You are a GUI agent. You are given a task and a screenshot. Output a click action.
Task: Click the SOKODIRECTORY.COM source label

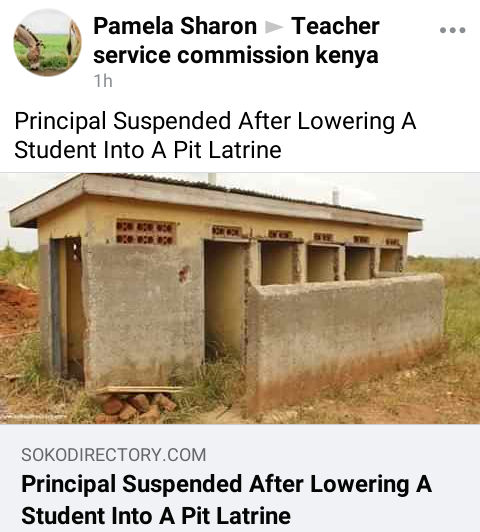(x=114, y=455)
